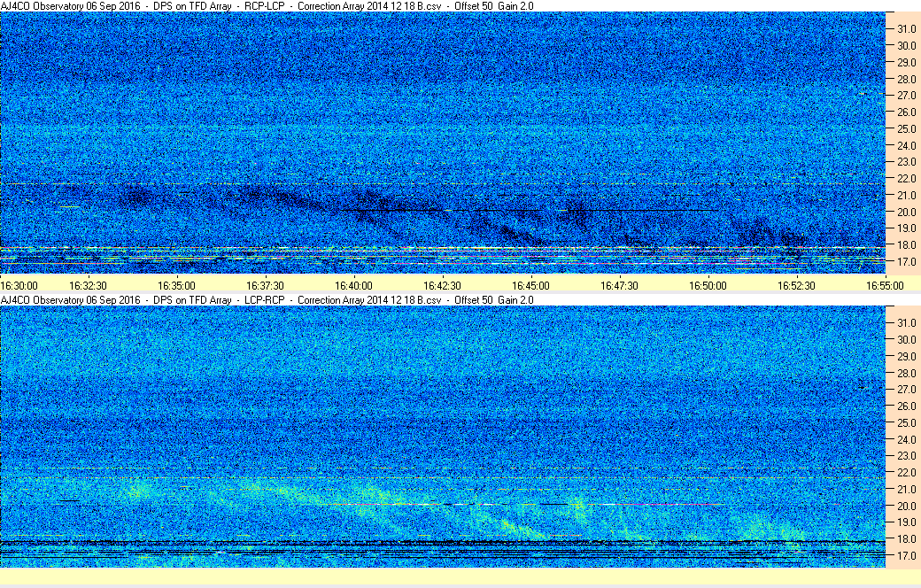Click the 23.0 frequency label on LCP-RCP chart

coord(906,456)
